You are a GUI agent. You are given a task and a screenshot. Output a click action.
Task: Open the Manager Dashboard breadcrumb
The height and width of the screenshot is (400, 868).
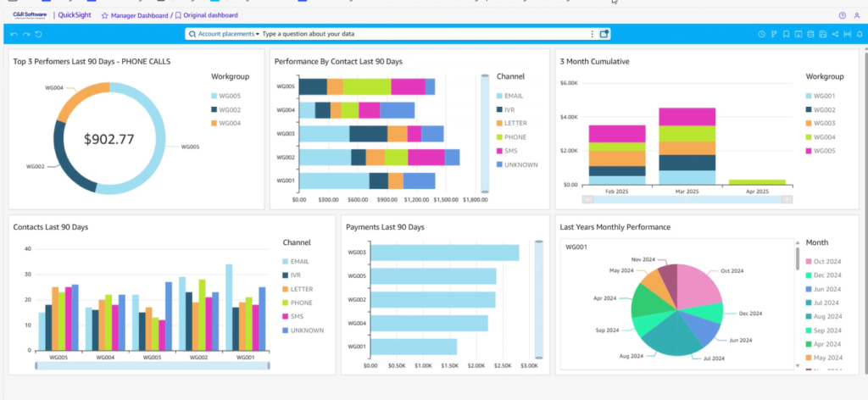pyautogui.click(x=140, y=15)
